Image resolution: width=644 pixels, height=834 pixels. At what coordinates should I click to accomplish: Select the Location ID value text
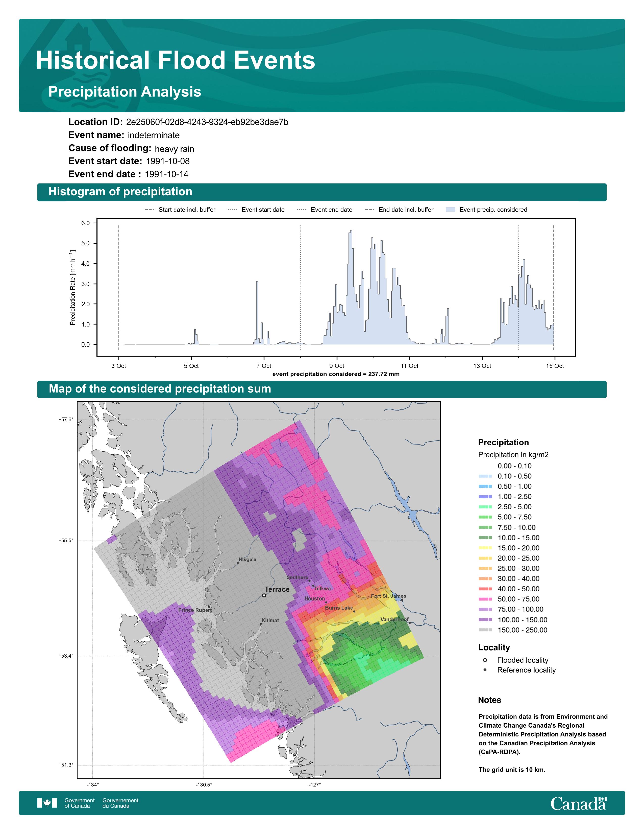point(207,122)
